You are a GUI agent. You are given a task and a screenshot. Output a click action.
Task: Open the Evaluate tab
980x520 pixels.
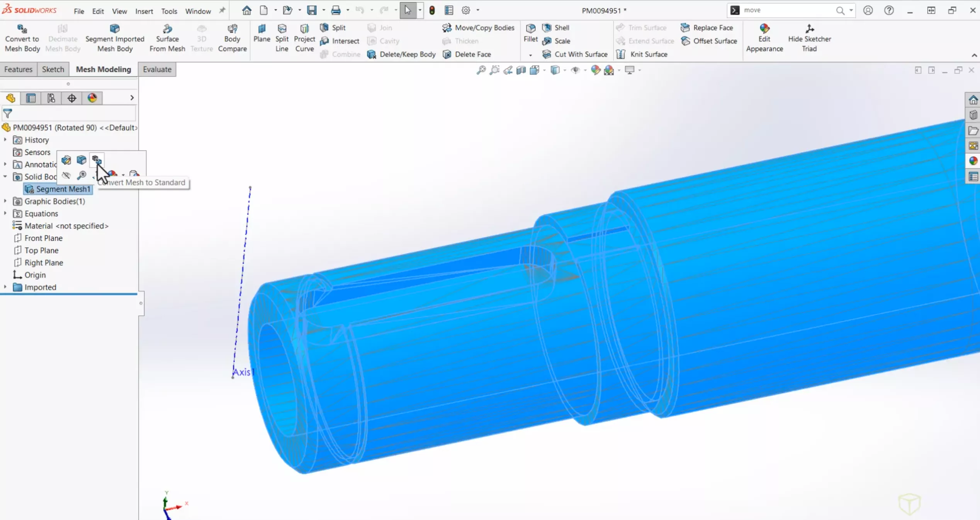158,69
